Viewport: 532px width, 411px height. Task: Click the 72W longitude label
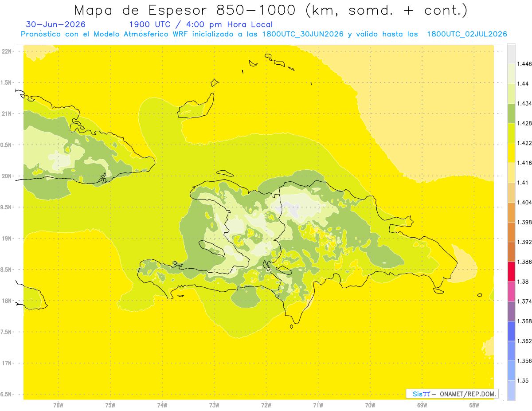pos(266,405)
